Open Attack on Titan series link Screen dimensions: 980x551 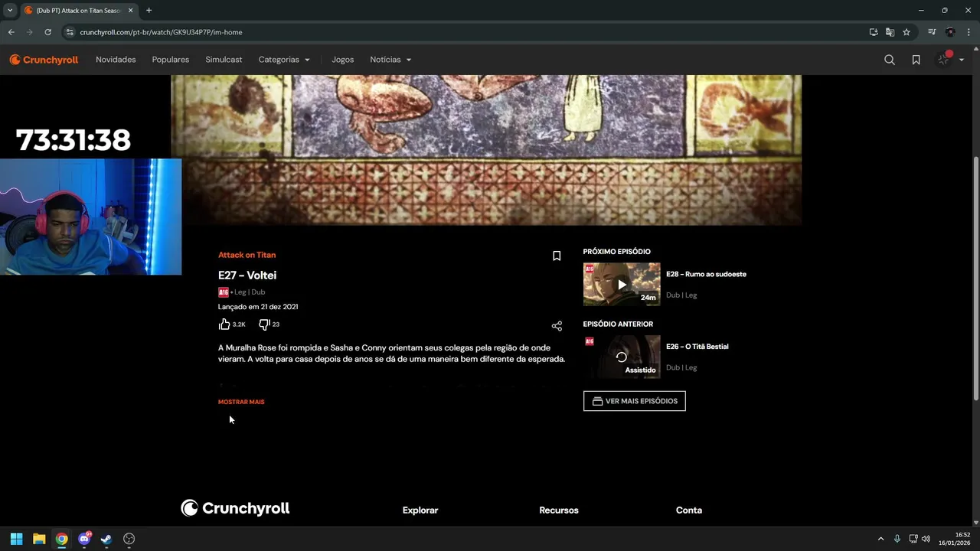pyautogui.click(x=247, y=255)
